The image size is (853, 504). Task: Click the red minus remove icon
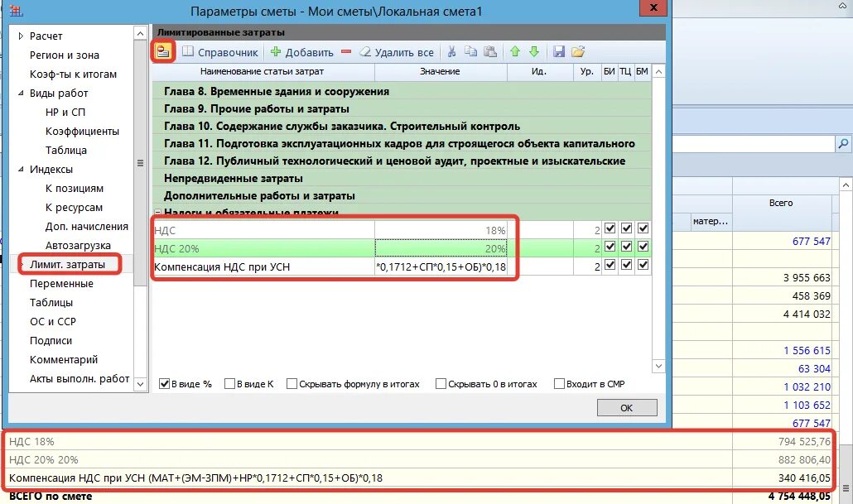(346, 52)
